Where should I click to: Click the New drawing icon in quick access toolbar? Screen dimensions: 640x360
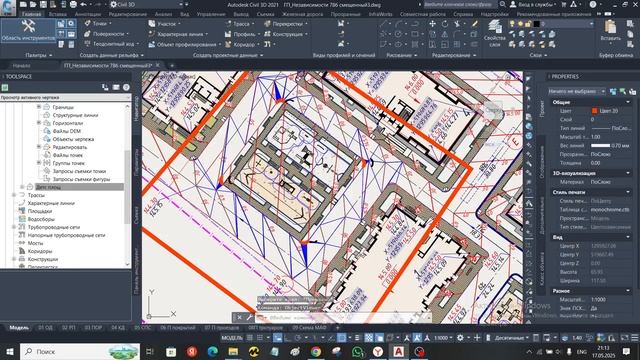pos(24,4)
